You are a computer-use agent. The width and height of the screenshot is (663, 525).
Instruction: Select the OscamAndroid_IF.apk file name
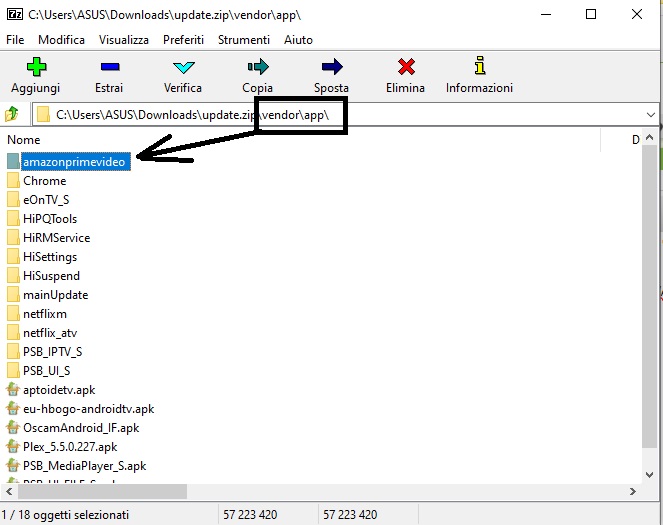(81, 428)
